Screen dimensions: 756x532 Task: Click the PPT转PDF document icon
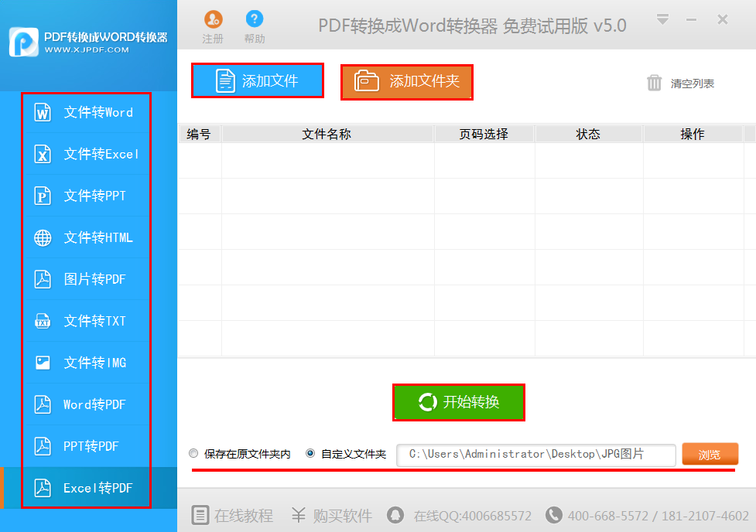coord(43,446)
